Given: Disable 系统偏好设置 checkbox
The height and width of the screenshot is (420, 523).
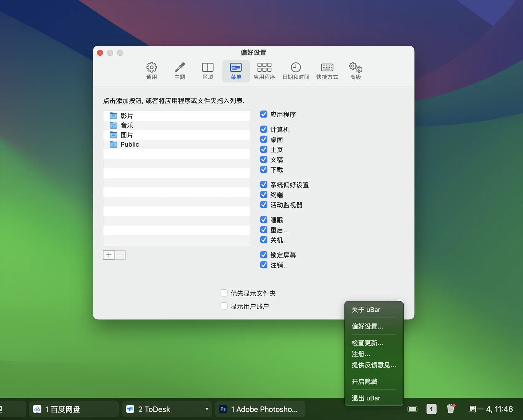Looking at the screenshot, I should point(264,185).
